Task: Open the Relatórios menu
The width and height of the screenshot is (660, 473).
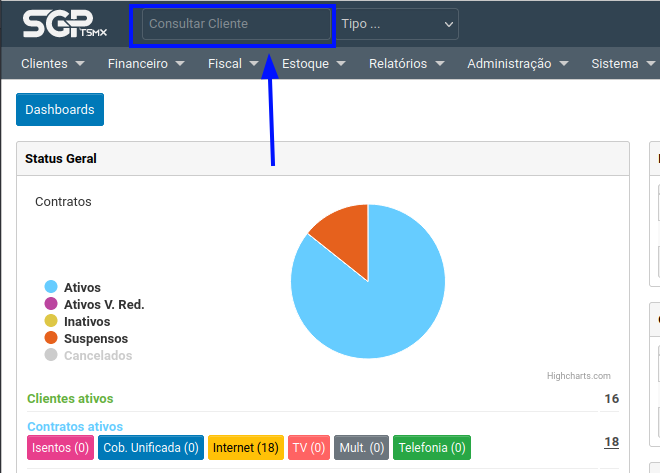Action: click(x=405, y=64)
